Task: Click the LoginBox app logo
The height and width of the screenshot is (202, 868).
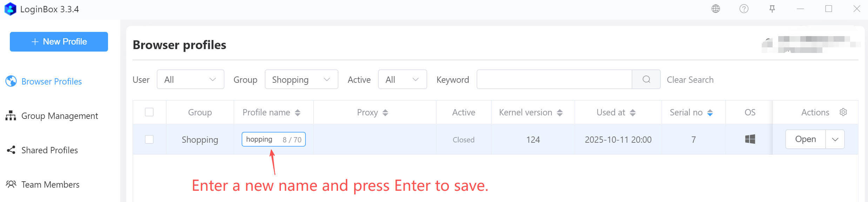Action: click(x=10, y=9)
